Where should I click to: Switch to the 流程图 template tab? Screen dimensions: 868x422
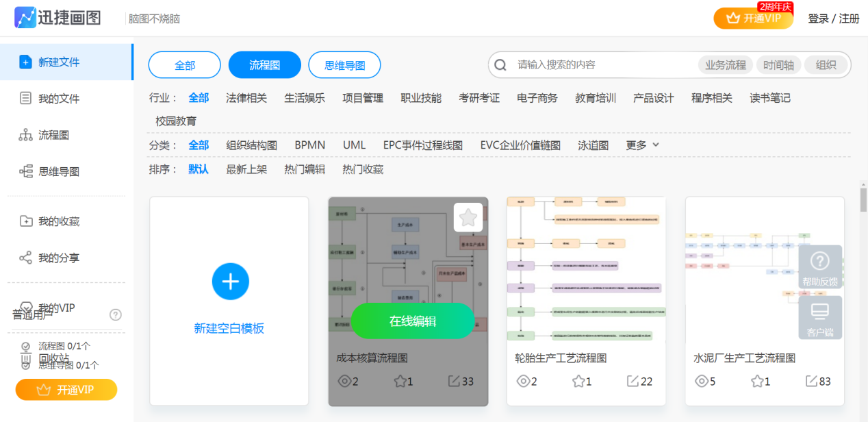(x=265, y=65)
